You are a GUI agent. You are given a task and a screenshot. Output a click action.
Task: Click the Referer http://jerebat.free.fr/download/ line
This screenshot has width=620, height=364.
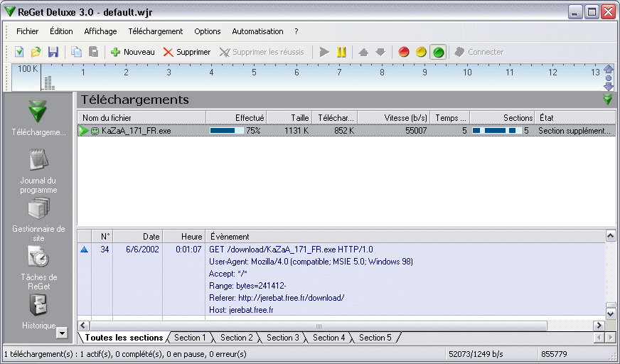click(277, 298)
